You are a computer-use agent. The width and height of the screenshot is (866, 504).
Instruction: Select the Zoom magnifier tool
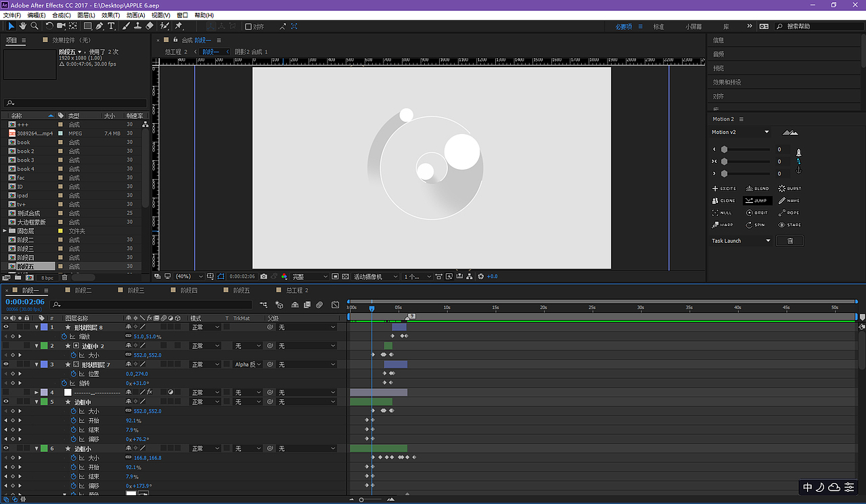(x=35, y=26)
